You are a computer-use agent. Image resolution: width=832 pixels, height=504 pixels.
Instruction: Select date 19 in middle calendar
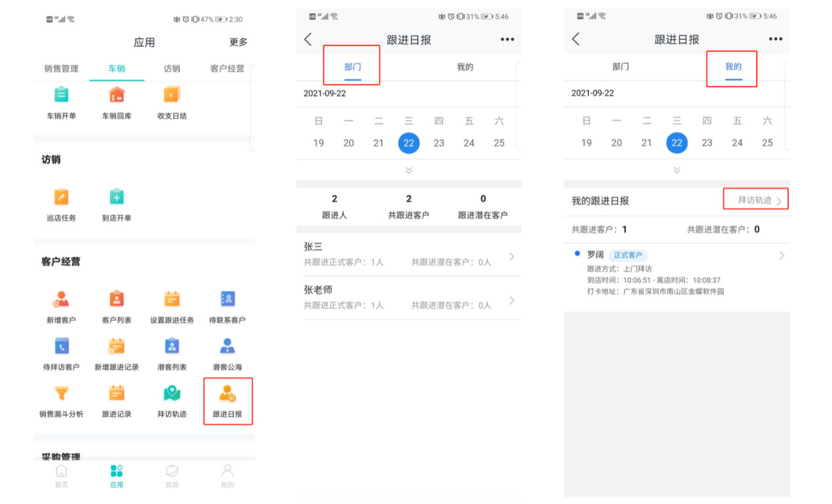pos(318,143)
